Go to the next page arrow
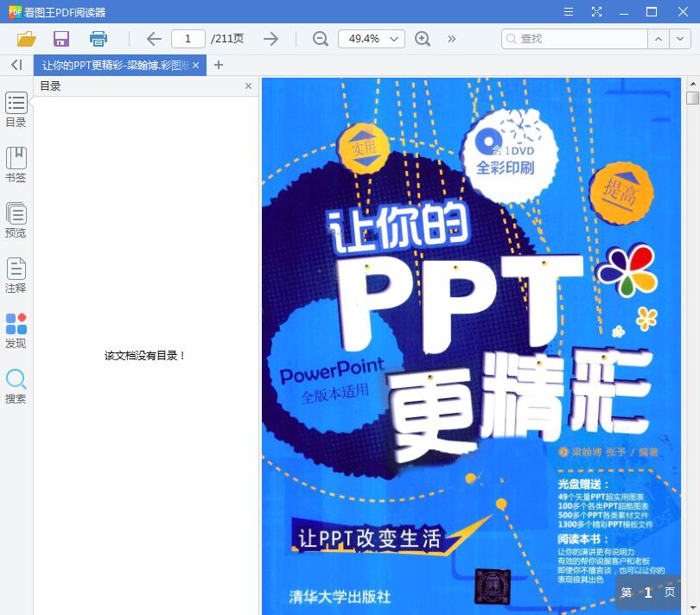This screenshot has width=700, height=615. point(270,39)
